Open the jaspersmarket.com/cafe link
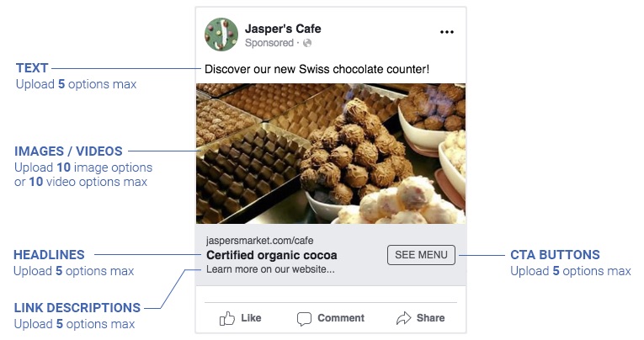The image size is (644, 340). tap(253, 240)
